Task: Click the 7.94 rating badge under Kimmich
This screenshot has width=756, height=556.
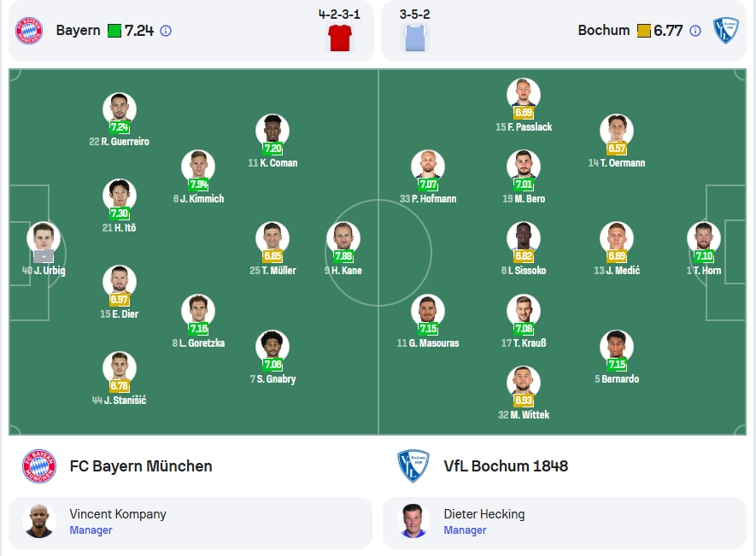Action: (198, 184)
